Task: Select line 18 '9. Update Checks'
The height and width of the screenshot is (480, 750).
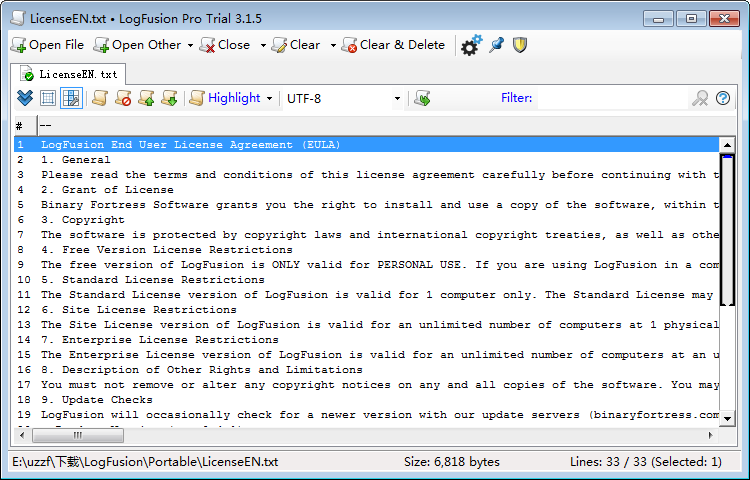Action: [366, 400]
